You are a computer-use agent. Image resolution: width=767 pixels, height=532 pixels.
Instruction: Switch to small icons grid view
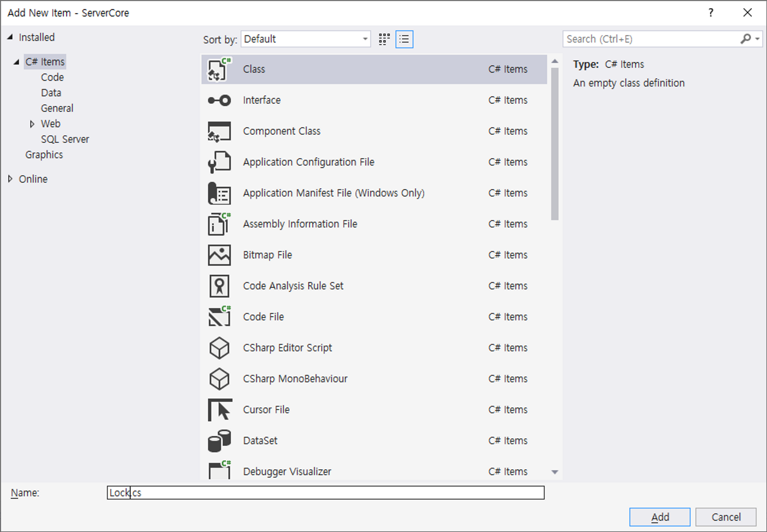point(384,39)
